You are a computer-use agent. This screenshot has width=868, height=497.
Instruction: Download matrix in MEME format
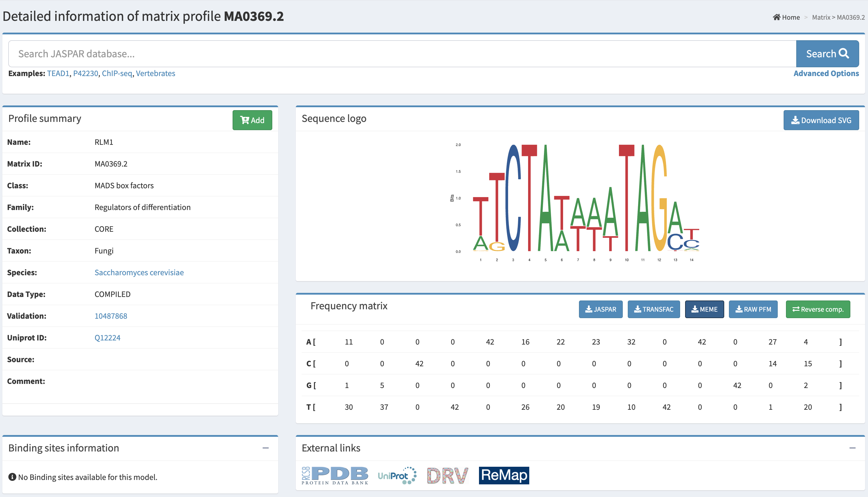(704, 309)
